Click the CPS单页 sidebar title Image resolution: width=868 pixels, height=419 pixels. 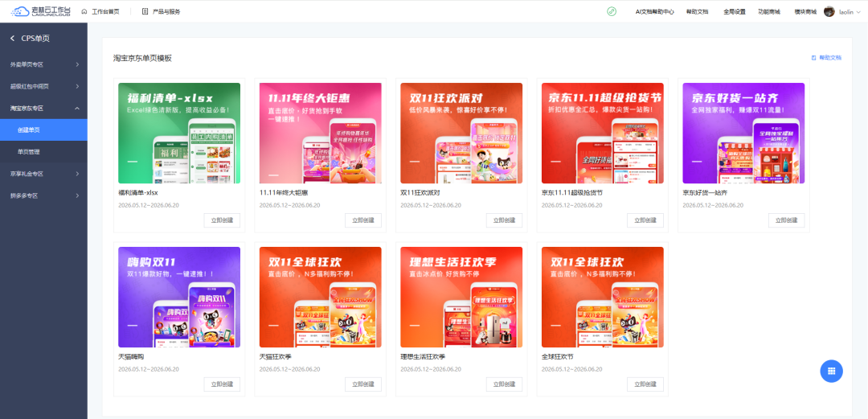click(35, 39)
